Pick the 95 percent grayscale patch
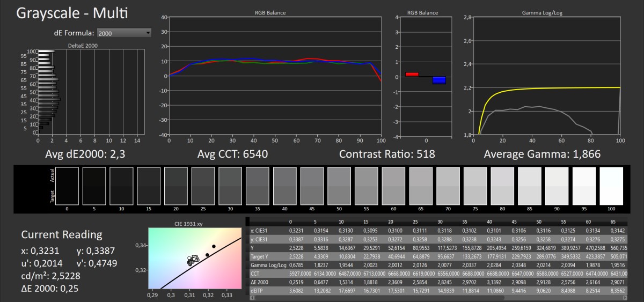 click(x=584, y=186)
